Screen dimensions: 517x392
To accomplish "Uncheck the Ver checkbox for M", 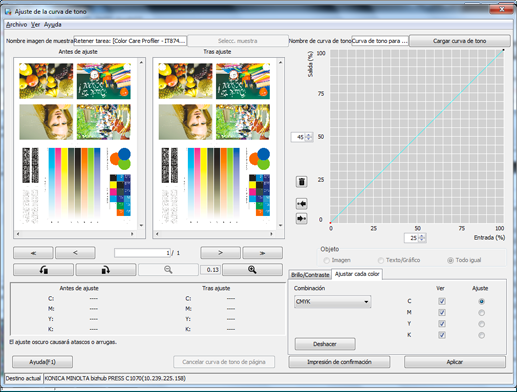I will 442,313.
